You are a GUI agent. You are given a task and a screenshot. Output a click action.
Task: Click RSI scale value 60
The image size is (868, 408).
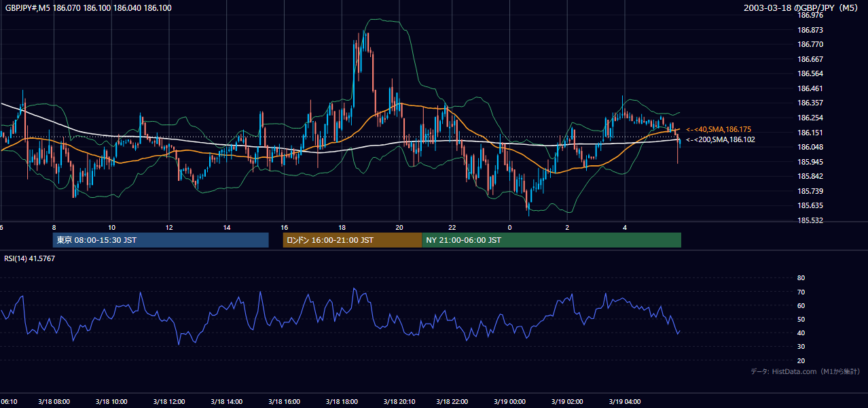coord(801,305)
